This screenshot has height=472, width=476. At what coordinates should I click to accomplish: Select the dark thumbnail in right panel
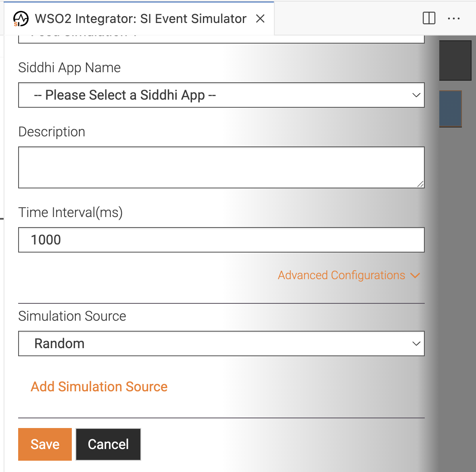tap(455, 61)
